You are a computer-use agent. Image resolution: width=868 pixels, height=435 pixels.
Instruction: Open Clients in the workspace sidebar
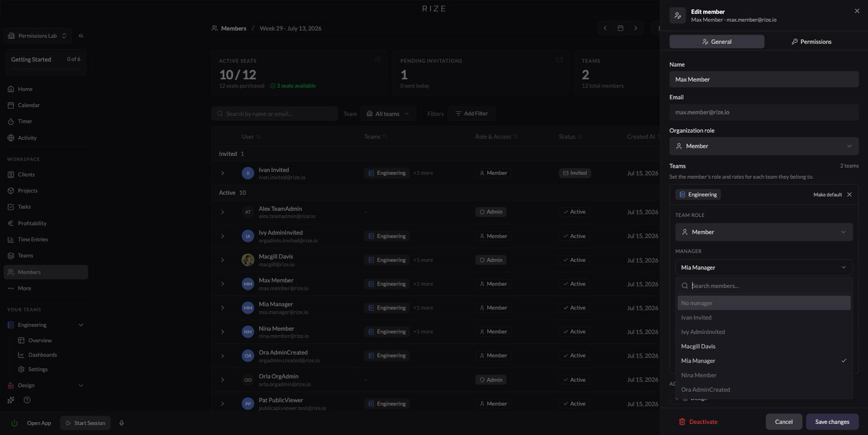[46, 174]
